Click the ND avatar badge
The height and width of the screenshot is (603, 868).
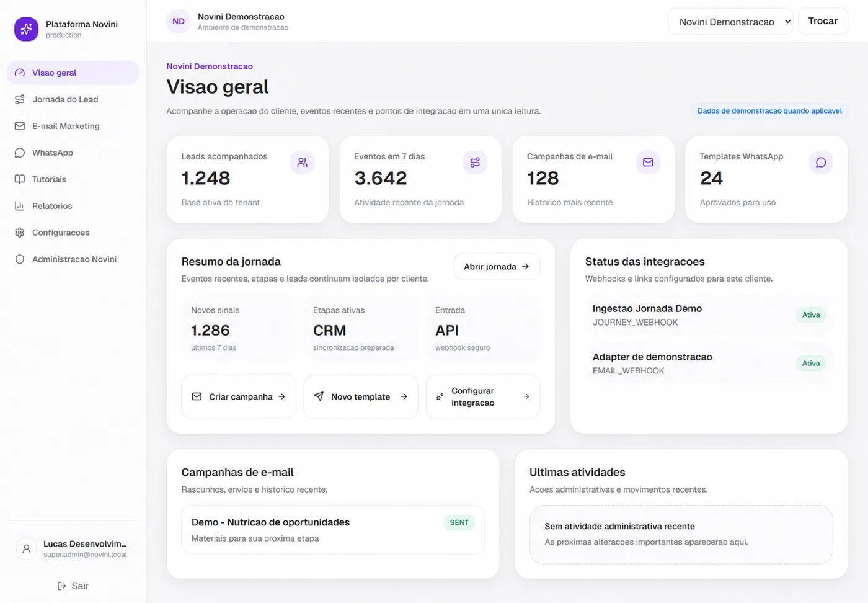pyautogui.click(x=179, y=22)
